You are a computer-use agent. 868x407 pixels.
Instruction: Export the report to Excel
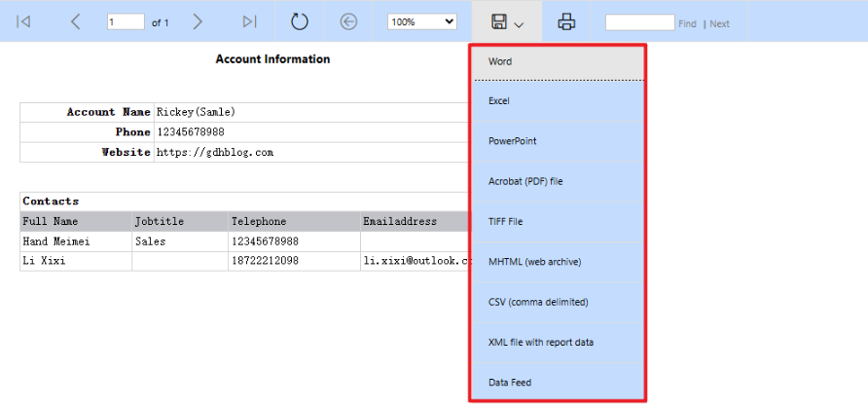click(558, 101)
